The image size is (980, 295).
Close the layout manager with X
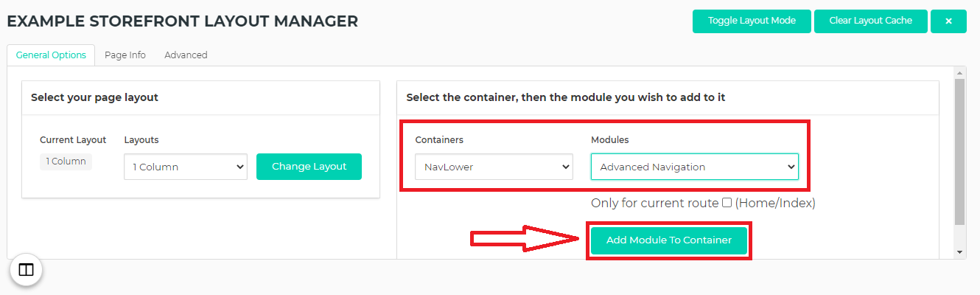point(948,21)
